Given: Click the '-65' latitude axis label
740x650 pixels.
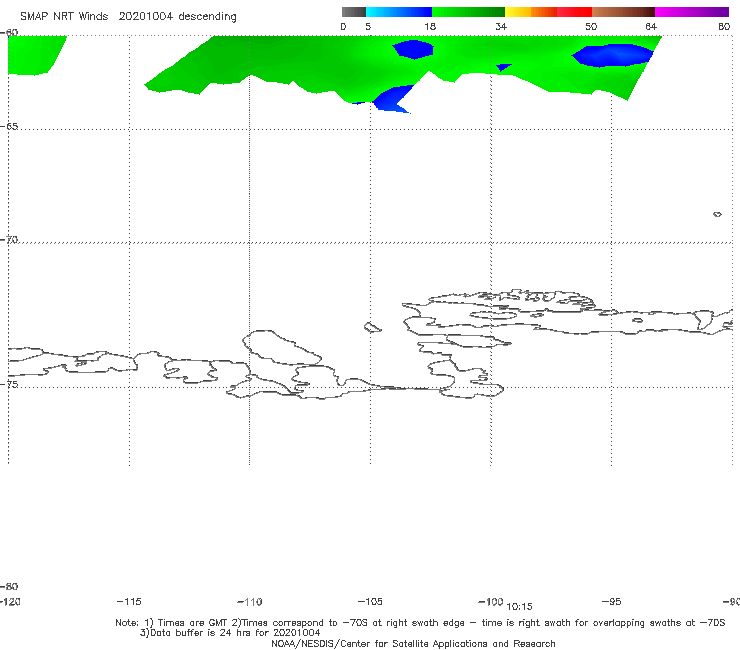Looking at the screenshot, I should pyautogui.click(x=9, y=127).
